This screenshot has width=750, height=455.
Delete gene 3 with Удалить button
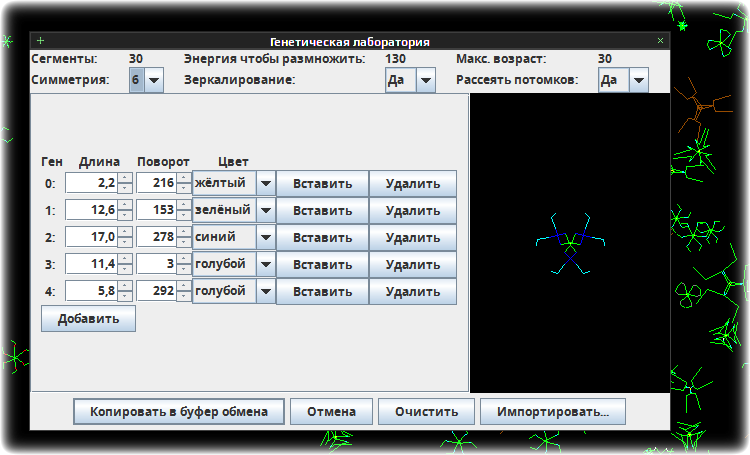coord(413,264)
